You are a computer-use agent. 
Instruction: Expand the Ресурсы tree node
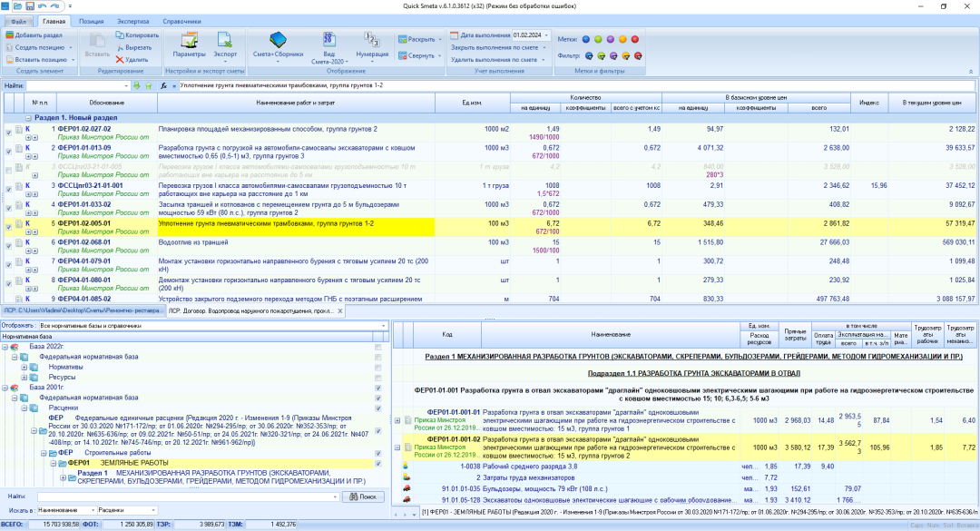coord(24,377)
